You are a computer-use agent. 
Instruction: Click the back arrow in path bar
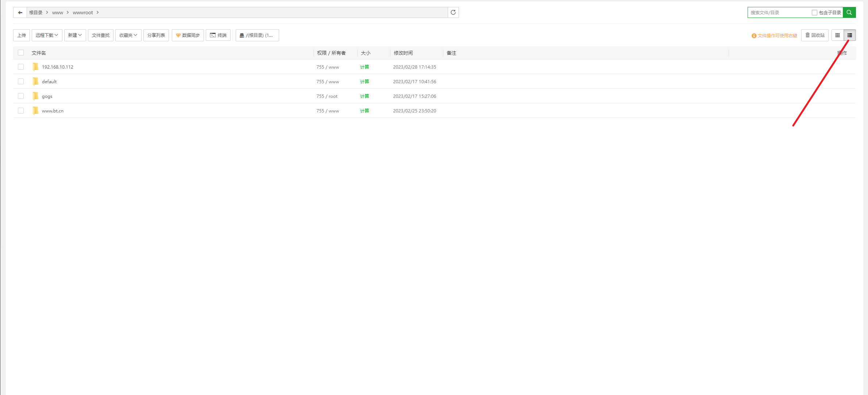point(20,12)
